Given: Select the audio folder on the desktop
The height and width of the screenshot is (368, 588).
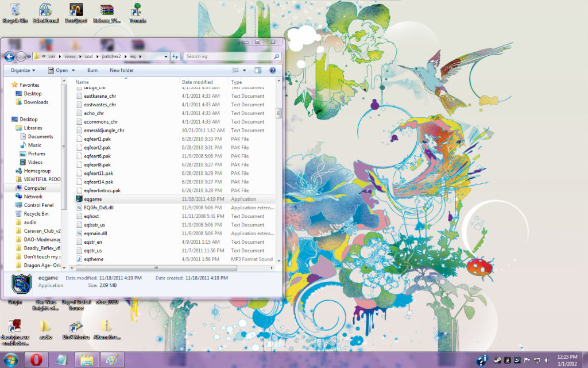Looking at the screenshot, I should (x=45, y=329).
